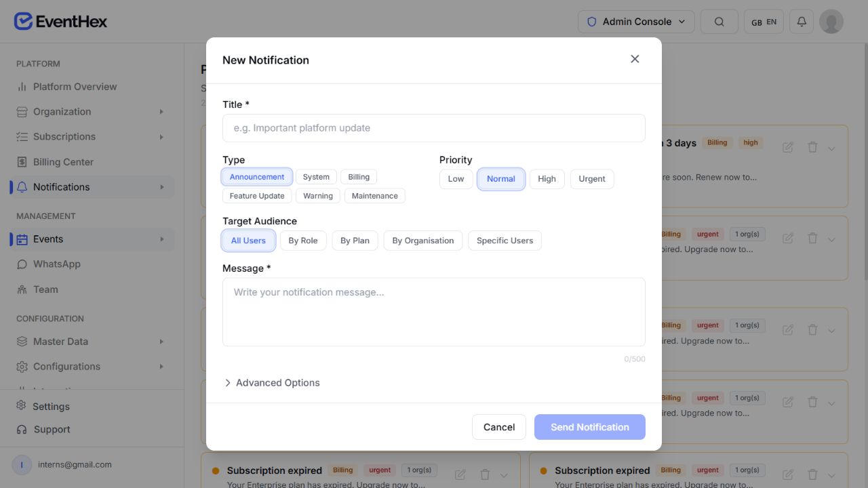Click the WhatsApp chat icon
868x488 pixels.
pyautogui.click(x=22, y=264)
